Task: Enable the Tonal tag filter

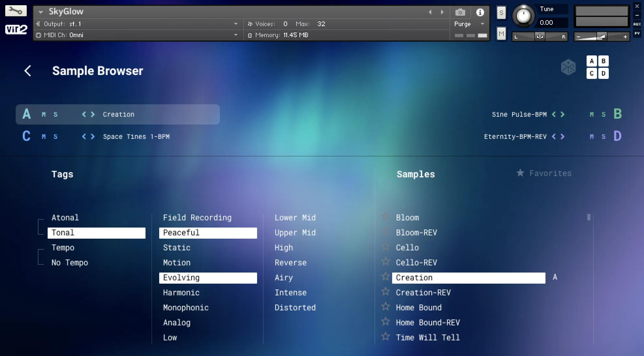Action: [x=97, y=232]
